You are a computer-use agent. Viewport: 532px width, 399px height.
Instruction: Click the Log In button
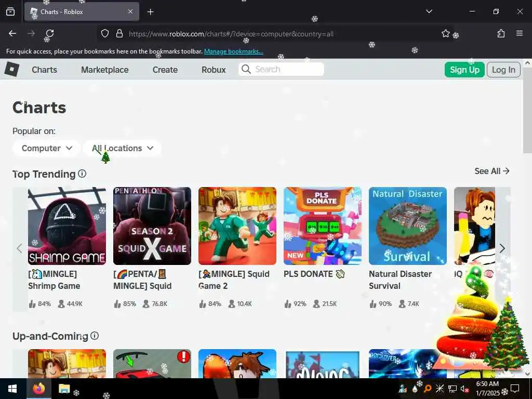point(503,70)
